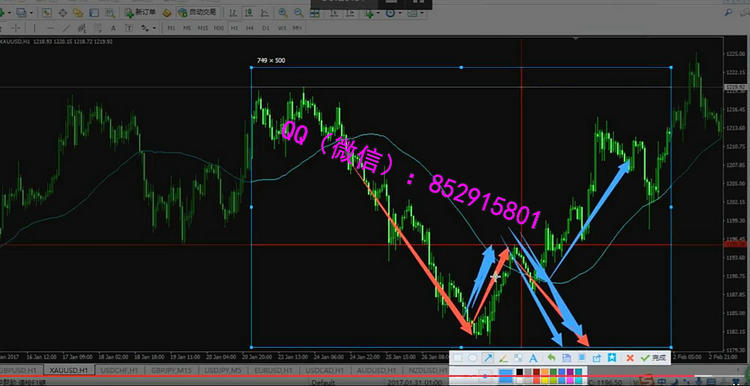Viewport: 750px width, 386px height.
Task: Cancel the screenshot with the red X
Action: pyautogui.click(x=630, y=357)
